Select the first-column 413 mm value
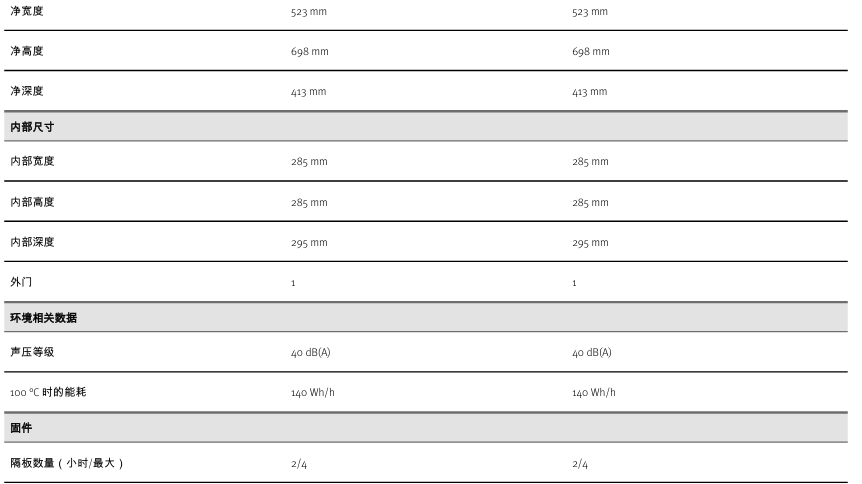The image size is (862, 484). (309, 92)
